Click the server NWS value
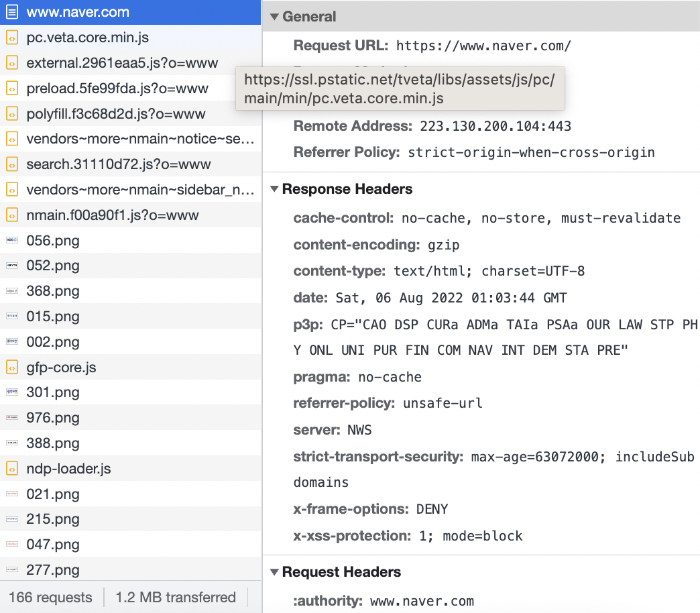700x613 pixels. pyautogui.click(x=359, y=431)
